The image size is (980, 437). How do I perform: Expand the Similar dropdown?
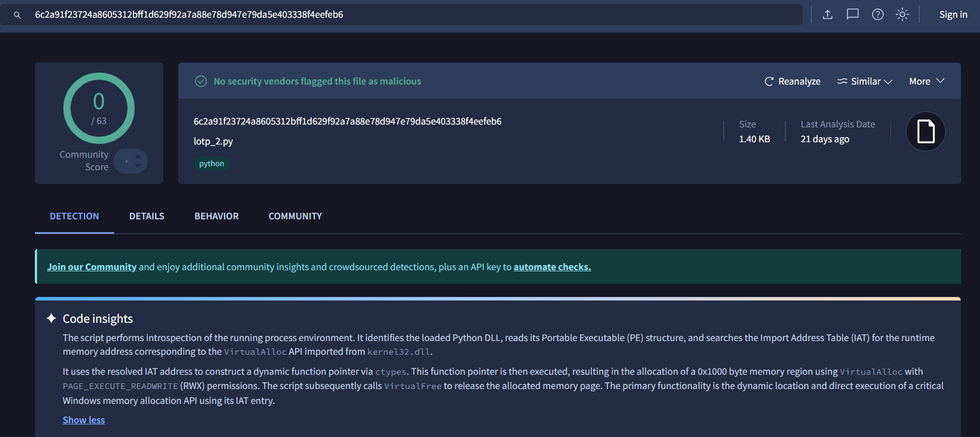click(x=865, y=81)
